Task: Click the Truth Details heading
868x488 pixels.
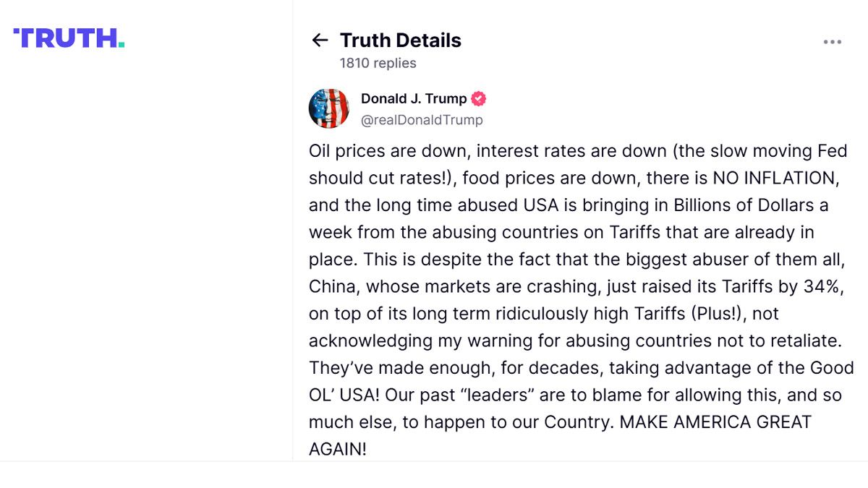Action: [400, 40]
